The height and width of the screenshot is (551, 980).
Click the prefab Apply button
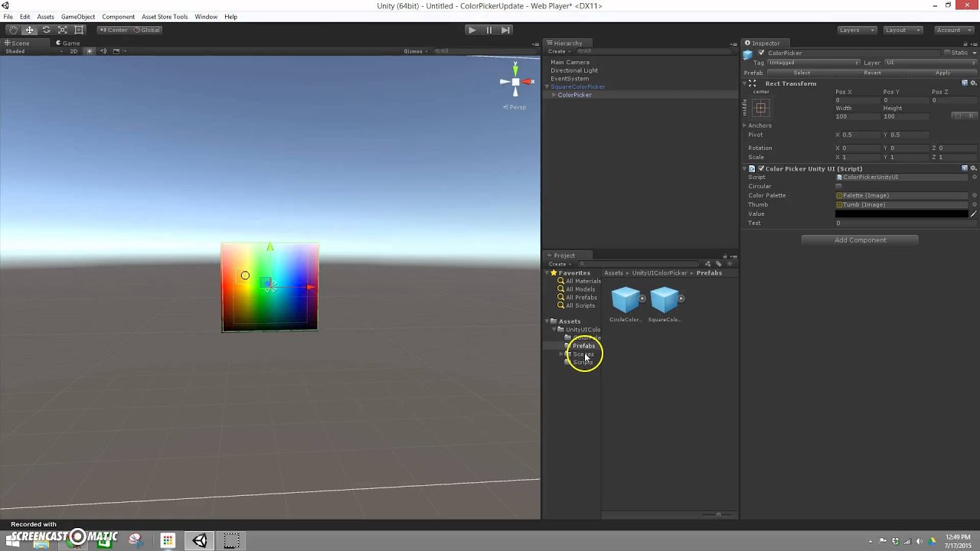pyautogui.click(x=942, y=73)
